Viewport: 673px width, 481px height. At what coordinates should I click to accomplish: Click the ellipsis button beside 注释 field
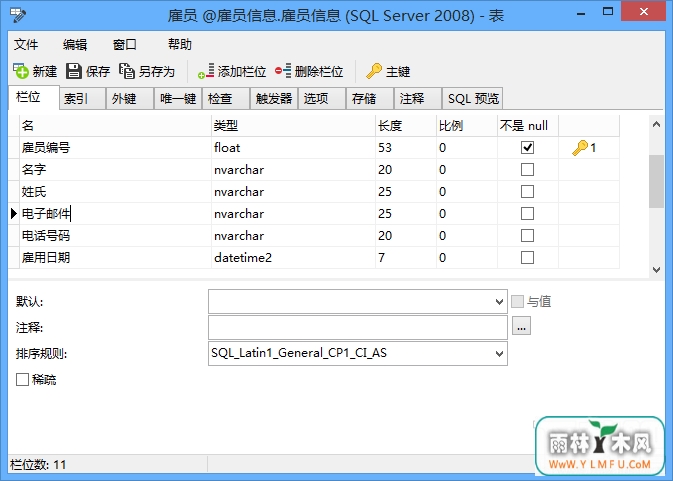pos(521,326)
